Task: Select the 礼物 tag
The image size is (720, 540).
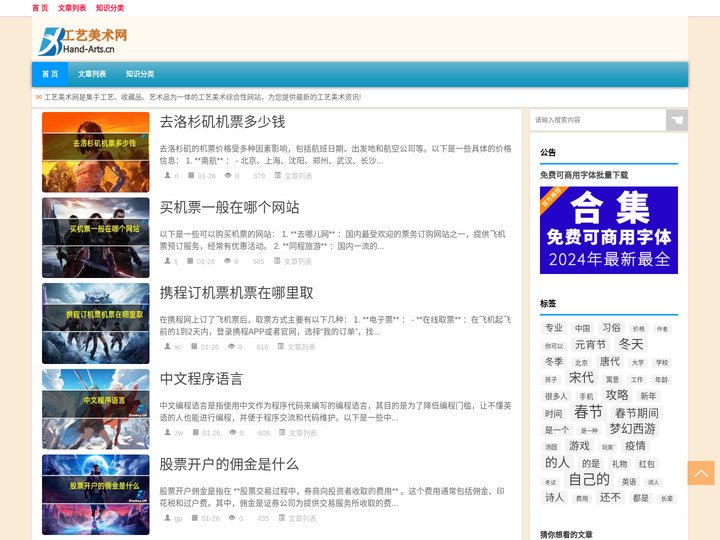Action: pyautogui.click(x=619, y=464)
